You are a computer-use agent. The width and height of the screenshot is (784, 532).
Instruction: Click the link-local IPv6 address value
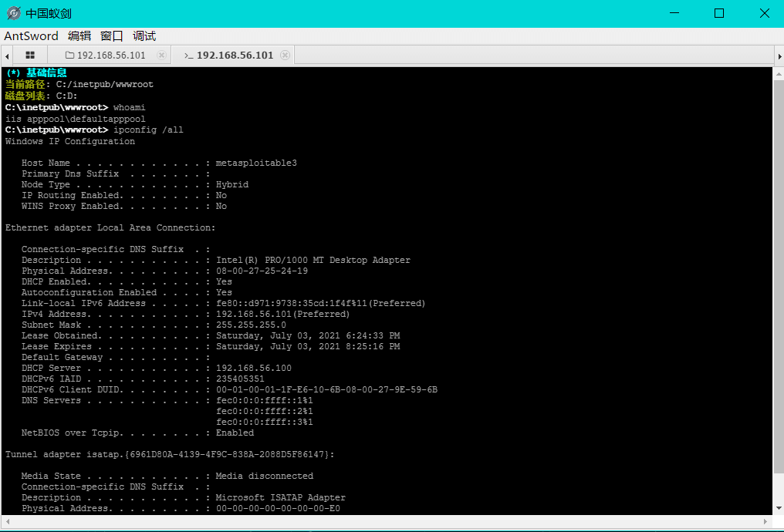(x=320, y=303)
